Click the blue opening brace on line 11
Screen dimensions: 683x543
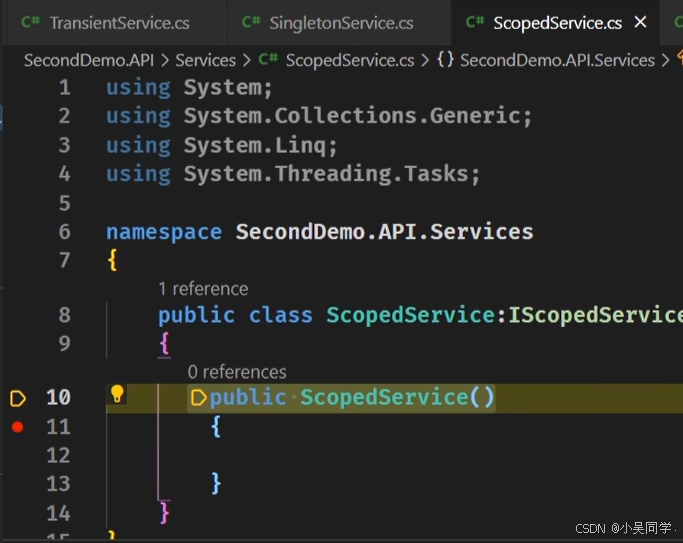(x=216, y=427)
